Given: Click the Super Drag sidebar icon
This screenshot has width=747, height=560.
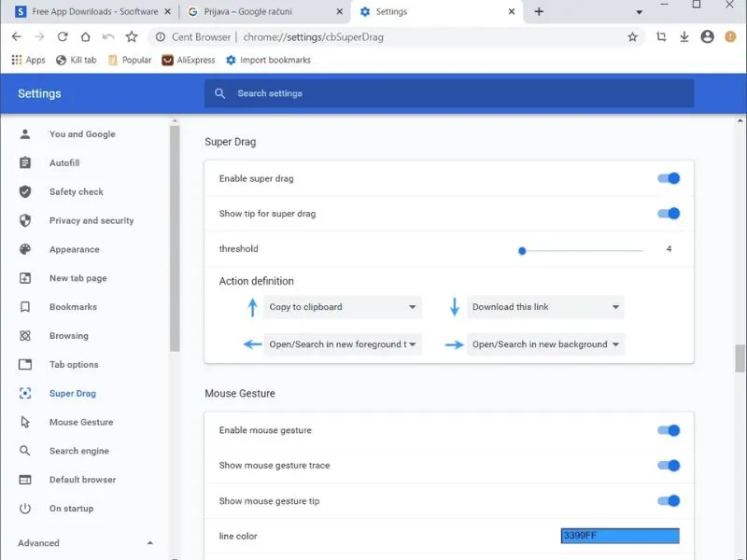Looking at the screenshot, I should (x=25, y=393).
